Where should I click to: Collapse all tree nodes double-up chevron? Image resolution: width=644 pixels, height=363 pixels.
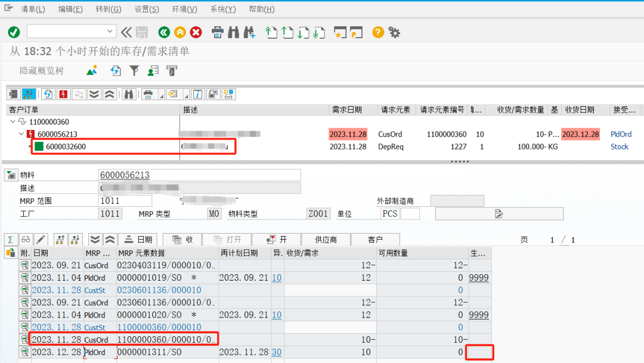pos(109,94)
